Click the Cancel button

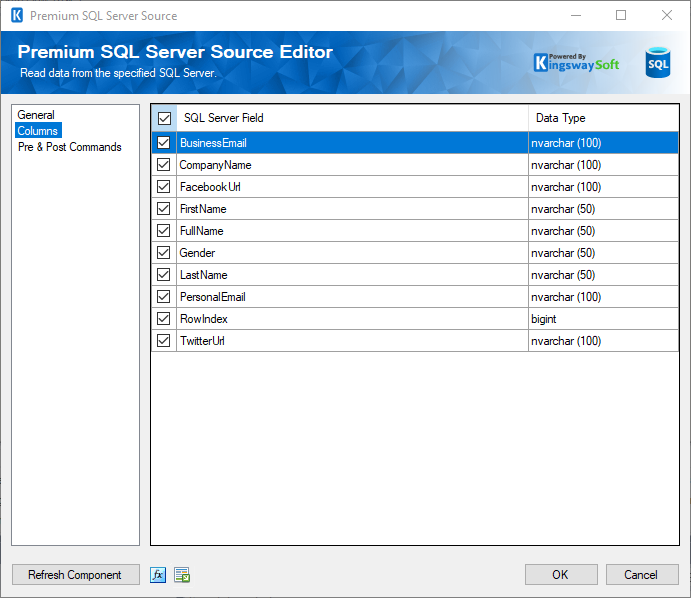[642, 575]
